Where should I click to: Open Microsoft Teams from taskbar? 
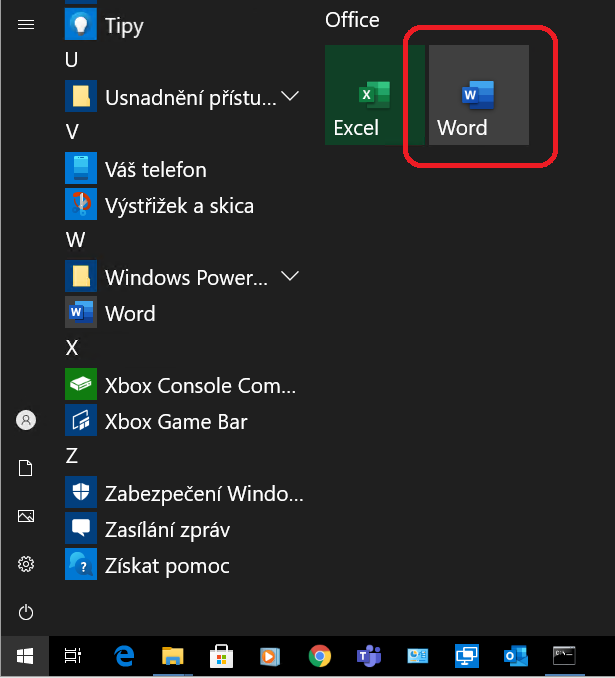pyautogui.click(x=368, y=656)
